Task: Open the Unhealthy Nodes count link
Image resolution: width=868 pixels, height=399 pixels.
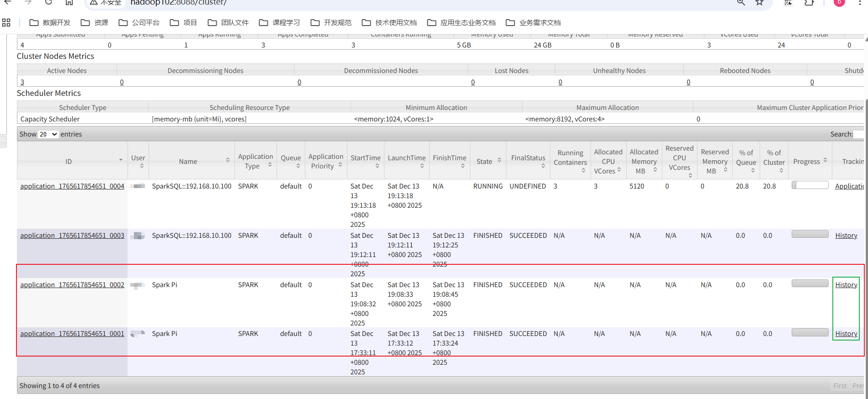Action: [560, 82]
